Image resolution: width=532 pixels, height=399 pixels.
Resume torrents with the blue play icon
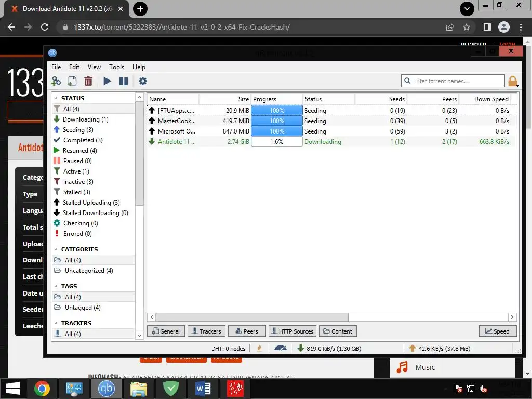point(107,81)
